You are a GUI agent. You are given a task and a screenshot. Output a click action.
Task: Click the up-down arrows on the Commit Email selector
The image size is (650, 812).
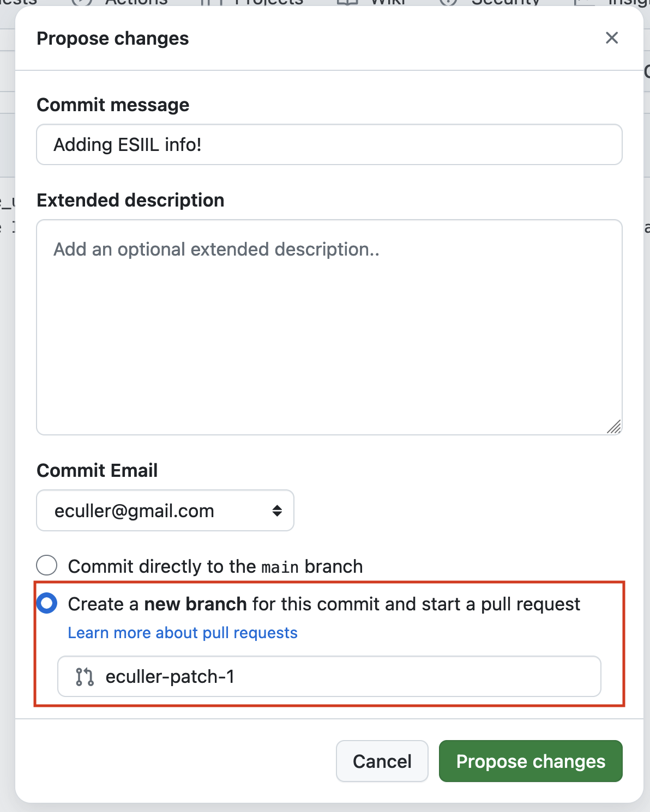click(x=277, y=511)
